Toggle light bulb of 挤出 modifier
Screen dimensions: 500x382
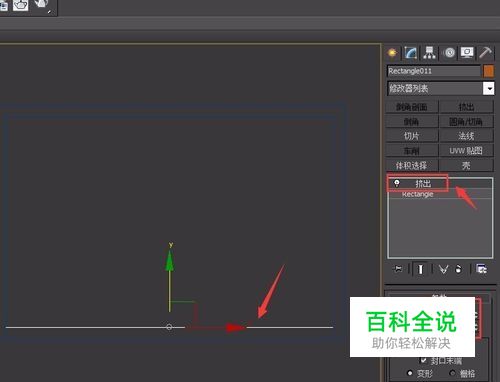click(x=397, y=183)
